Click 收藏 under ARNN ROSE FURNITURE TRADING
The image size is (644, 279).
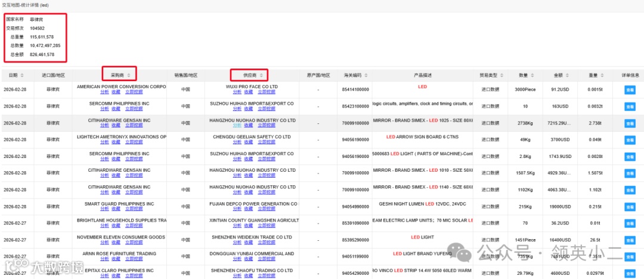click(116, 259)
